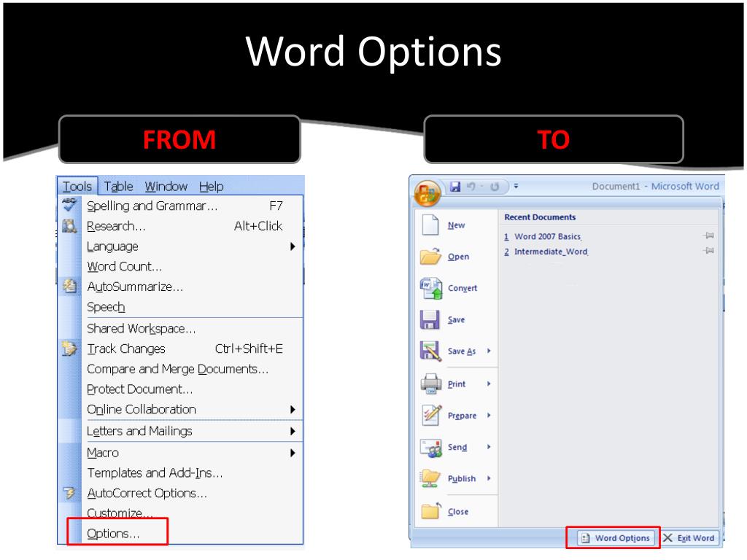Viewport: 747px width, 560px height.
Task: Open the Table menu
Action: tap(118, 186)
